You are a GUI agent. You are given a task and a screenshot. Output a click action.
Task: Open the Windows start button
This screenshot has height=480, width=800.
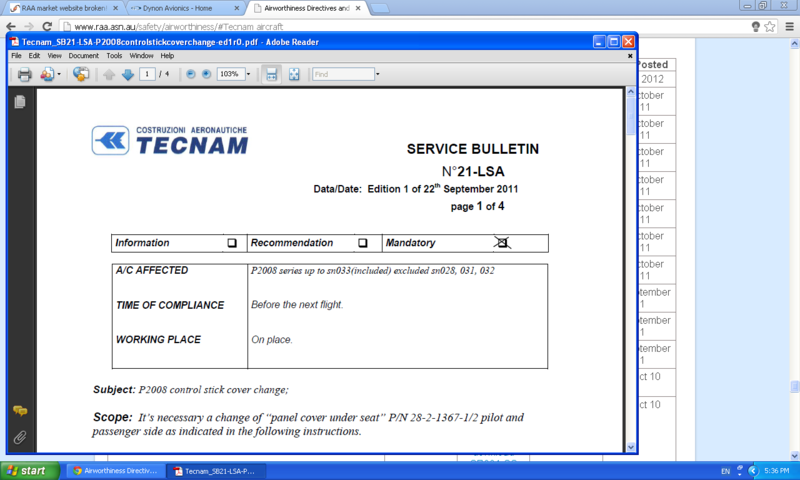coord(30,470)
